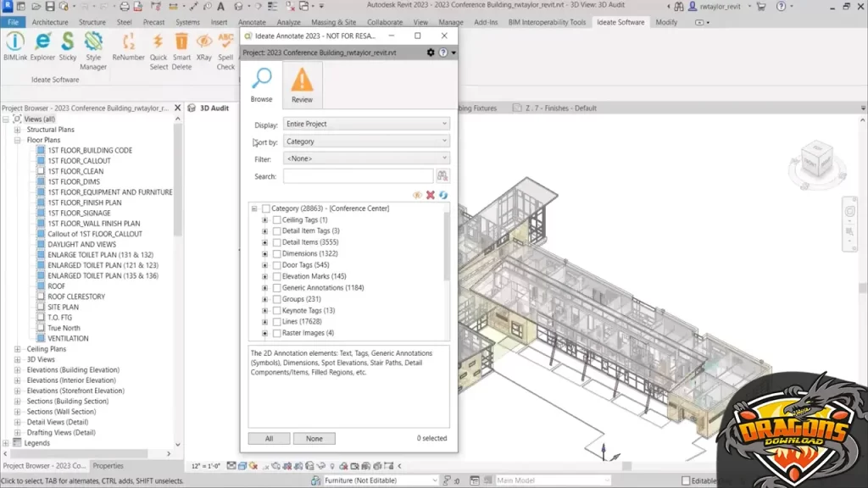Enable the Door Tags checkbox

click(276, 265)
